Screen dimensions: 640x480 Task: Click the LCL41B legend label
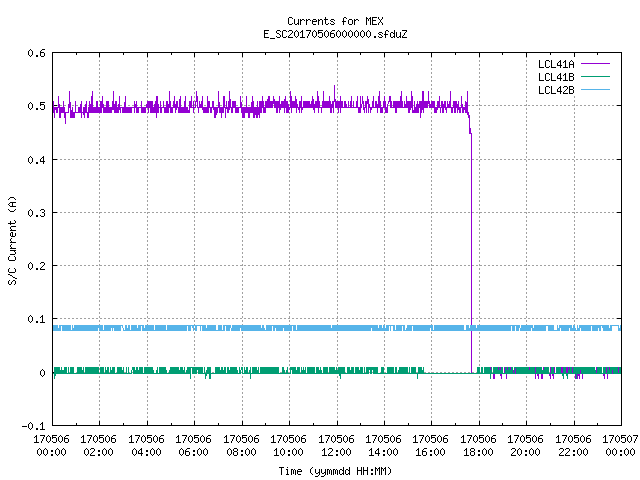(556, 77)
